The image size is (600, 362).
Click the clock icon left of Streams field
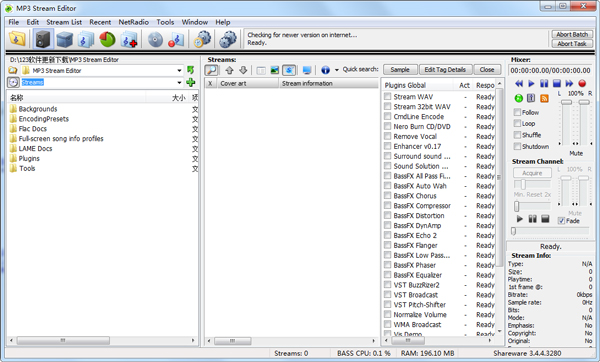click(13, 82)
